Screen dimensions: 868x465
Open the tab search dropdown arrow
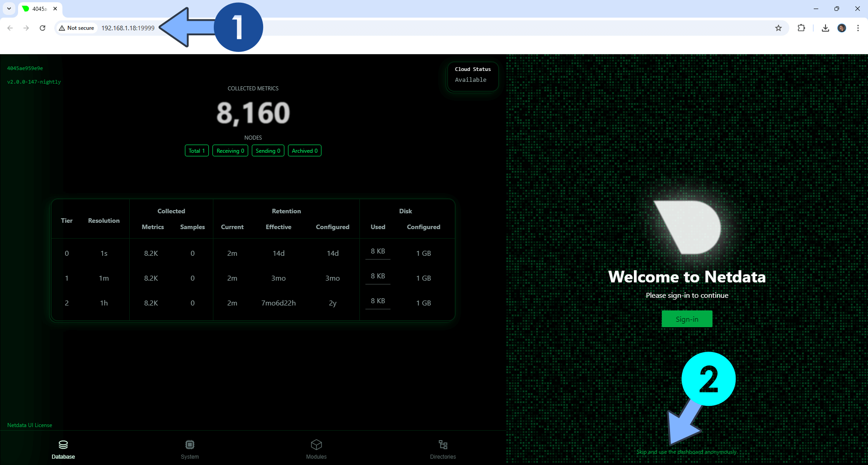[x=9, y=9]
